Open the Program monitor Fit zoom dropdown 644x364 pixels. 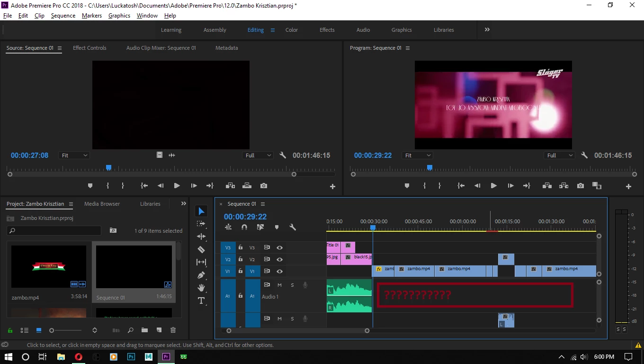pyautogui.click(x=418, y=155)
